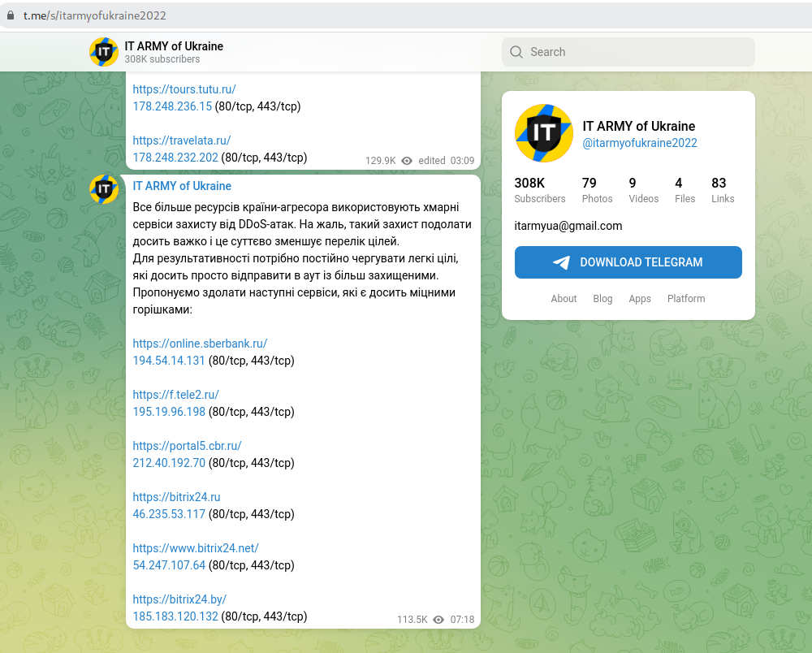Open the large channel logo in the info card

(544, 133)
